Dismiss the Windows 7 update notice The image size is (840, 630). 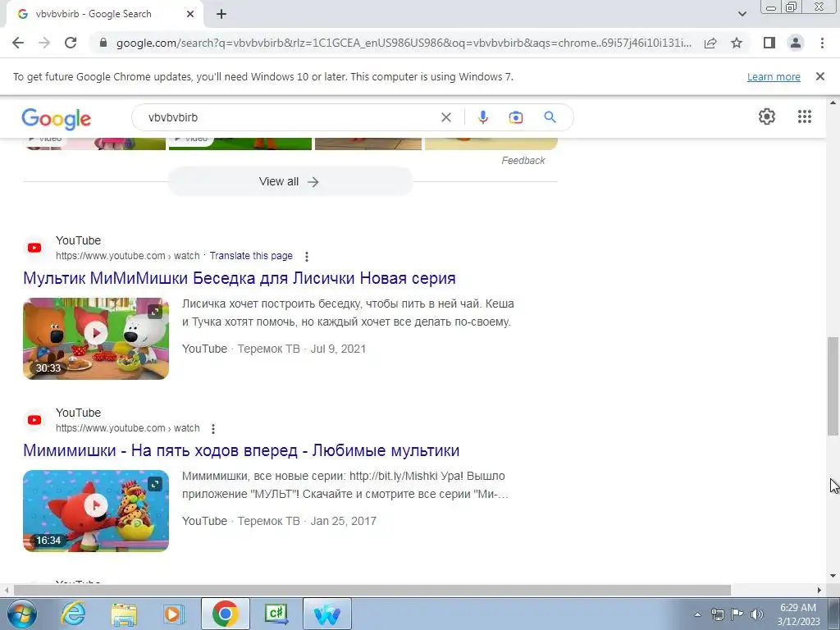(x=819, y=76)
